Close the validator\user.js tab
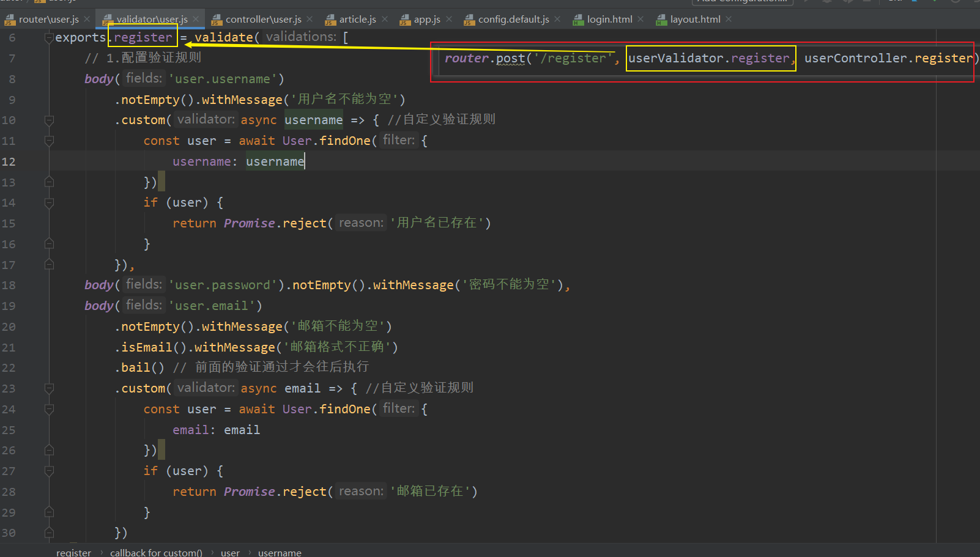Viewport: 980px width, 557px height. (196, 20)
